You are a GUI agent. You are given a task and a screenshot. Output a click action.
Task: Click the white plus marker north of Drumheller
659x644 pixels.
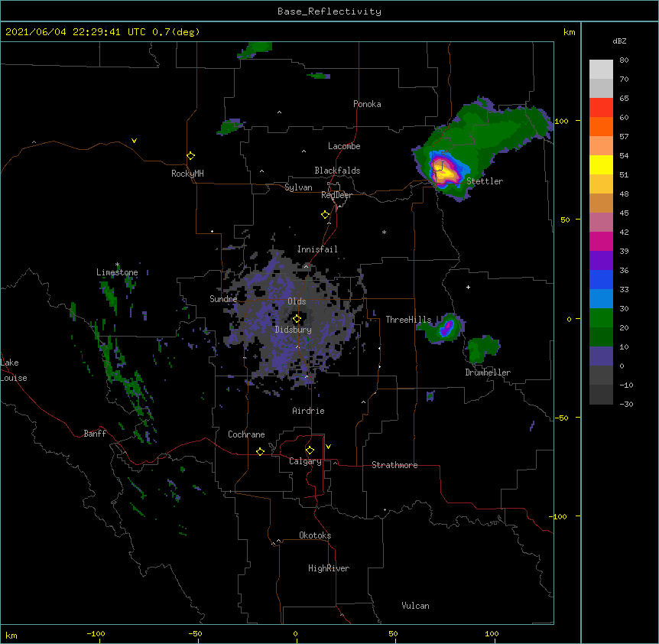(468, 287)
